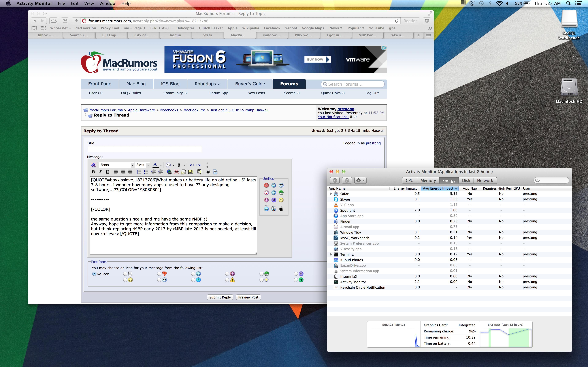Open the MacBook Pro breadcrumb link
588x367 pixels.
coord(194,110)
